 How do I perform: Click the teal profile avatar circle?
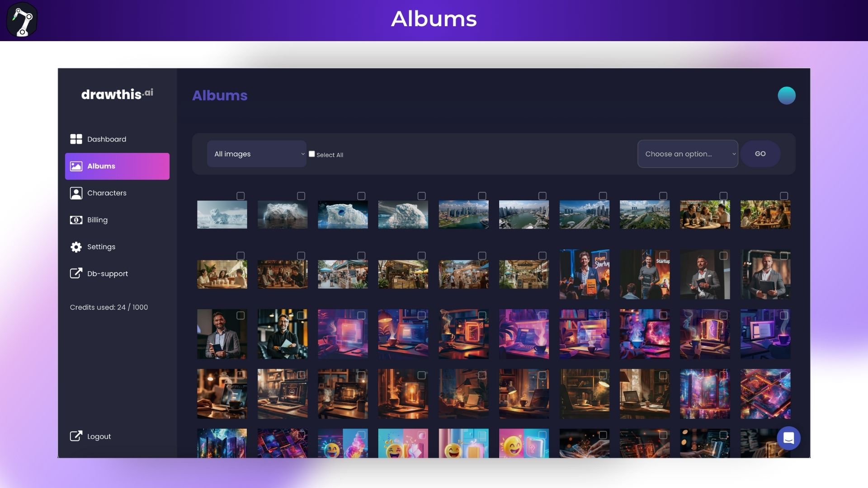pyautogui.click(x=786, y=96)
